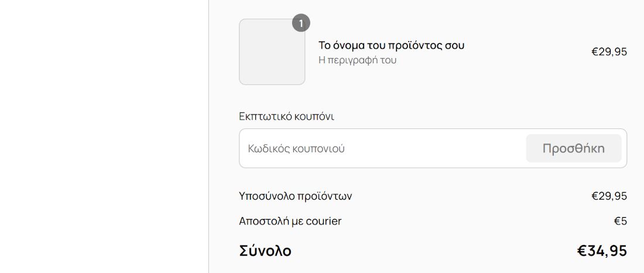Click the product image placeholder thumbnail
644x273 pixels.
click(x=272, y=52)
